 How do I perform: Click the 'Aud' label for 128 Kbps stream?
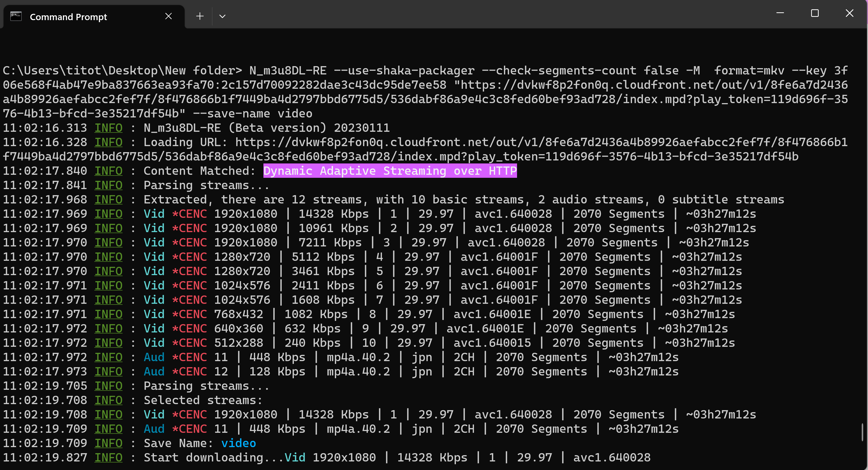(x=154, y=372)
